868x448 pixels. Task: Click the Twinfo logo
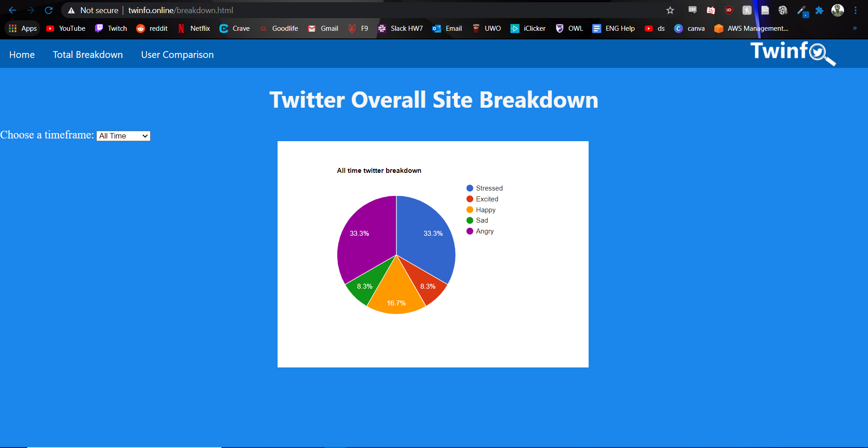click(x=793, y=53)
